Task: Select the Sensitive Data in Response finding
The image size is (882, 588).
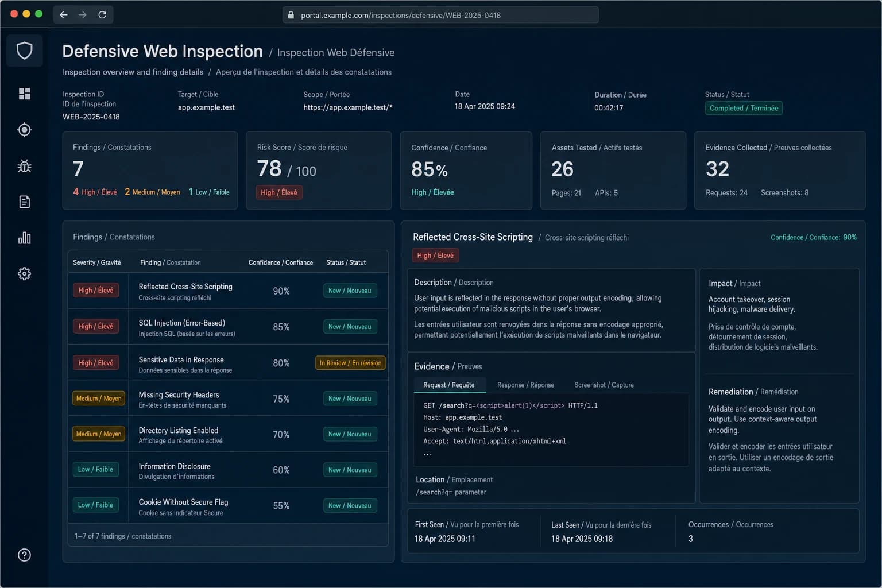Action: pyautogui.click(x=228, y=363)
